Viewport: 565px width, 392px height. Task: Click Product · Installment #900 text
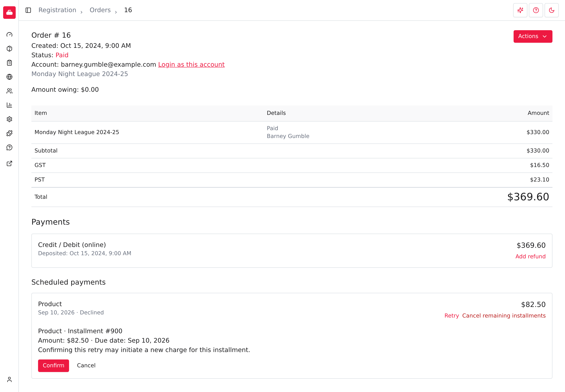(x=80, y=331)
